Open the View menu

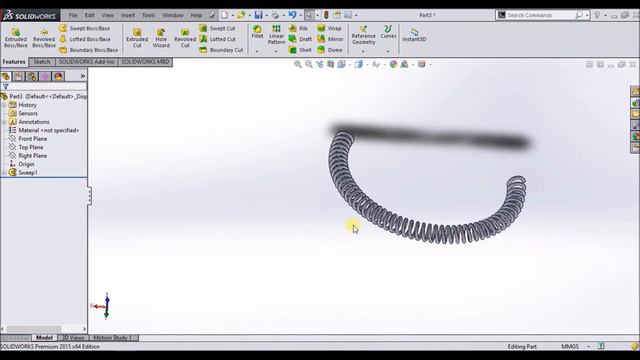pos(108,15)
